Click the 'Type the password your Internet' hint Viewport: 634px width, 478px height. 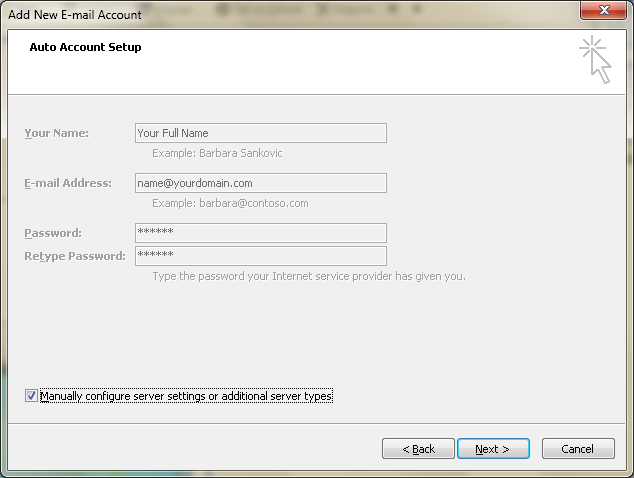click(309, 276)
